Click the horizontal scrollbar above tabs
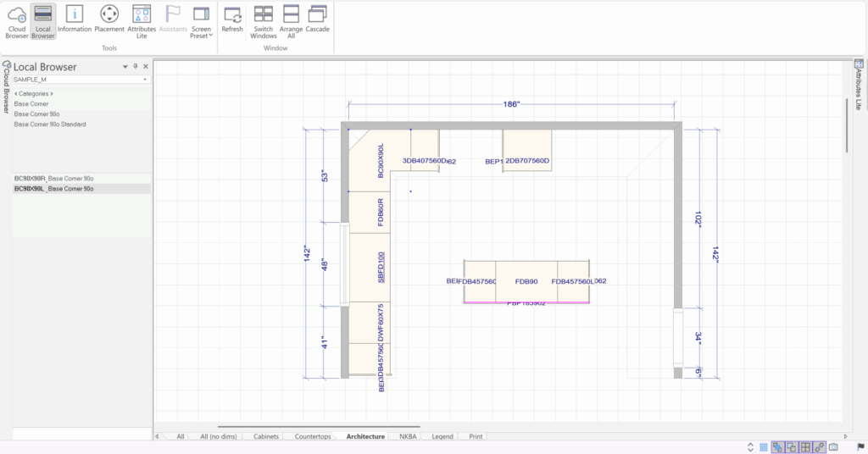 click(x=319, y=427)
